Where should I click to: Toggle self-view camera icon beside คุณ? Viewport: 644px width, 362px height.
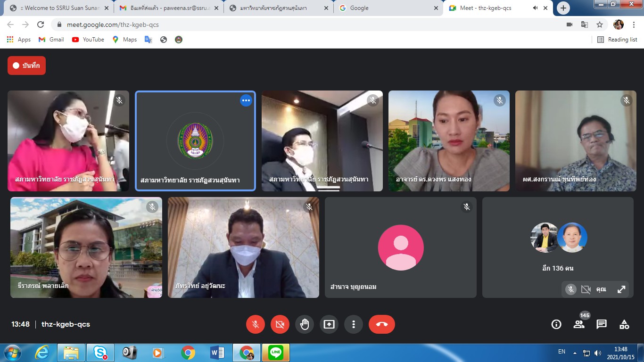click(x=586, y=289)
